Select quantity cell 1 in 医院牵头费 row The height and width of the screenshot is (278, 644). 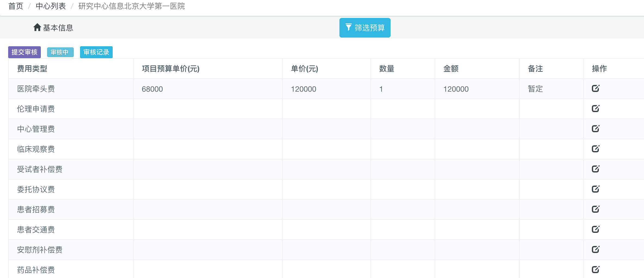[403, 89]
